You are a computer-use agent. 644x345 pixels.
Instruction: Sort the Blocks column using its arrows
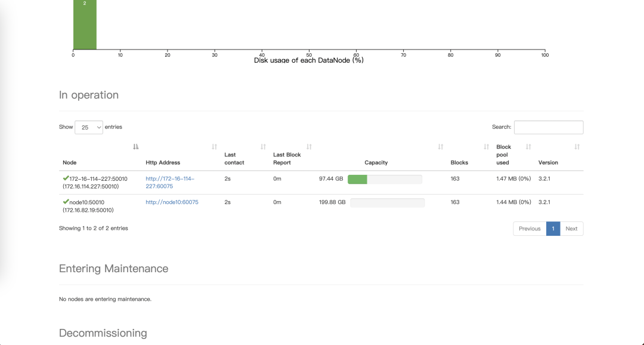(487, 147)
